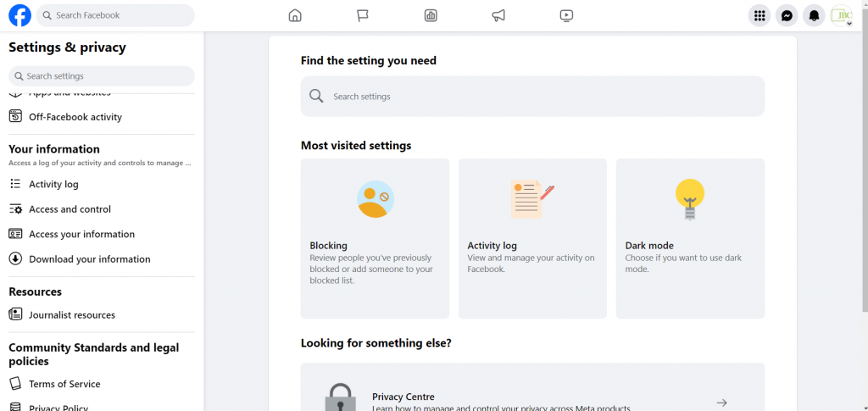Open the Video play icon in top bar

pos(566,15)
